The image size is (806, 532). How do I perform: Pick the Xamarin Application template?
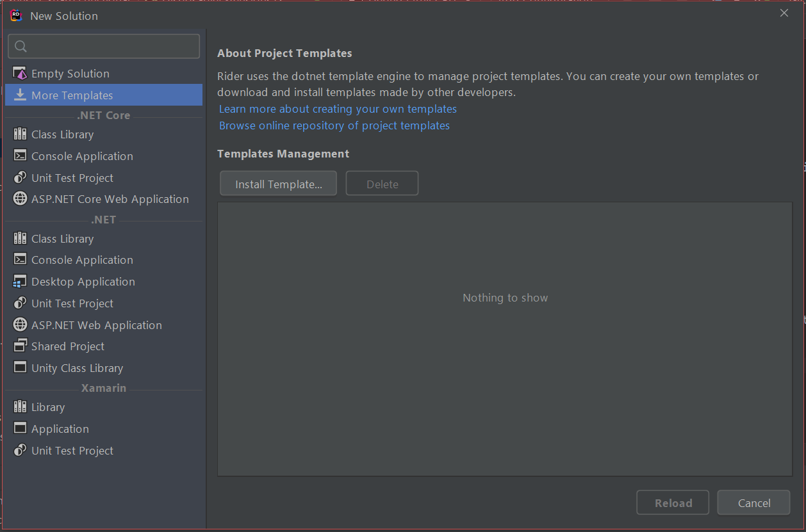tap(60, 429)
